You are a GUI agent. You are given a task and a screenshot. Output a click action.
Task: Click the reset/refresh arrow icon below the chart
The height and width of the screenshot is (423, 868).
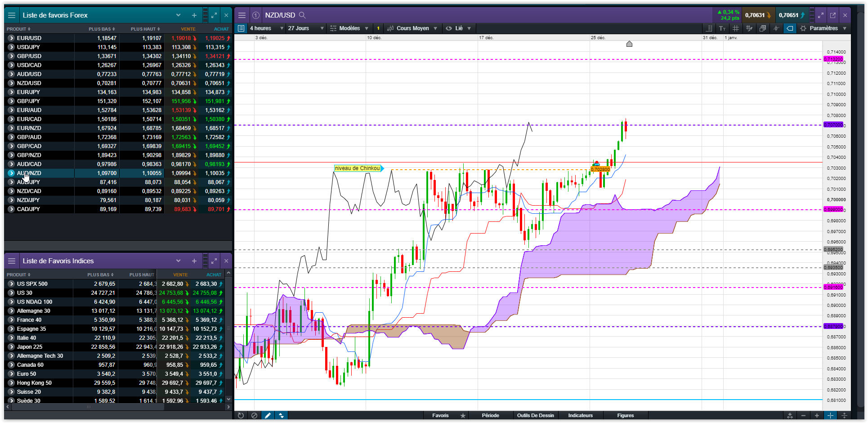point(241,415)
